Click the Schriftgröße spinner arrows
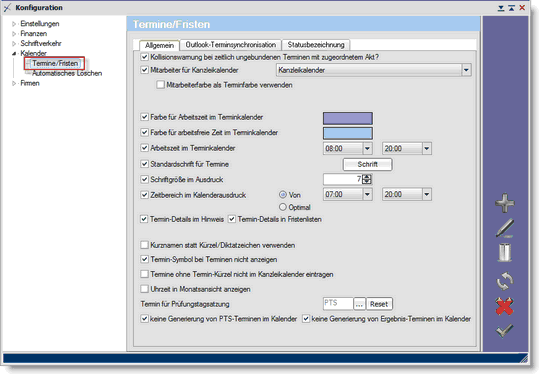This screenshot has width=541, height=376. (x=367, y=179)
